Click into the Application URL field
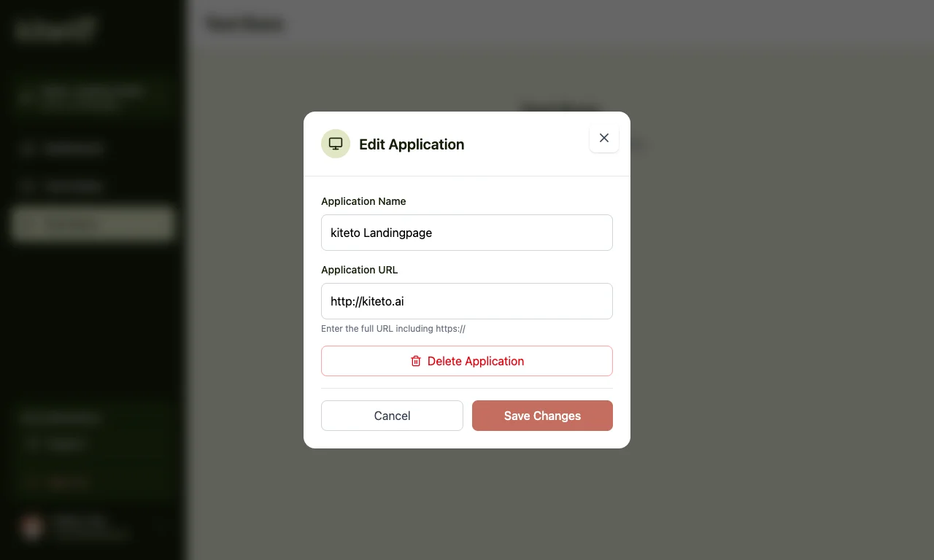This screenshot has height=560, width=934. (467, 301)
